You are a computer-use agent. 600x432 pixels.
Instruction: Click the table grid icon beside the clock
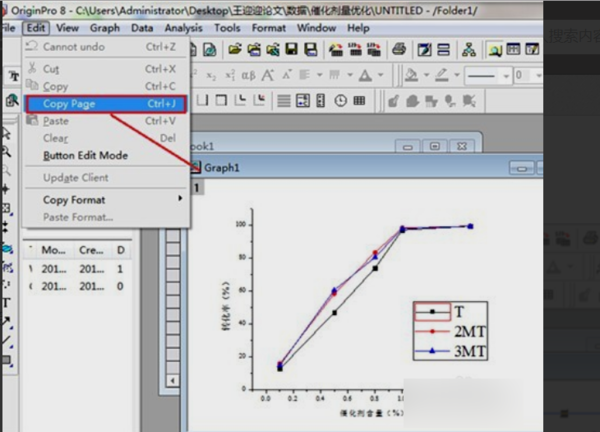click(359, 101)
